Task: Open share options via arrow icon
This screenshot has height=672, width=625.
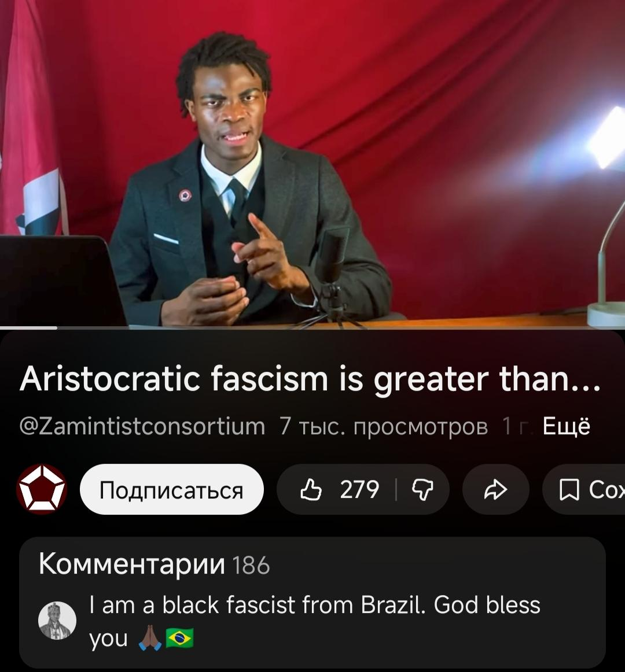Action: [495, 489]
